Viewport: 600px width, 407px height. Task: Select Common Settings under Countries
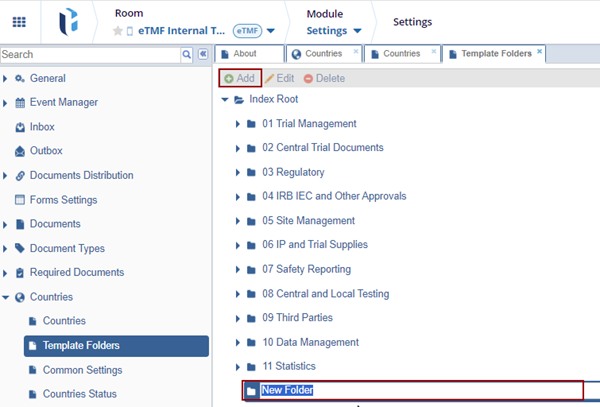[83, 370]
